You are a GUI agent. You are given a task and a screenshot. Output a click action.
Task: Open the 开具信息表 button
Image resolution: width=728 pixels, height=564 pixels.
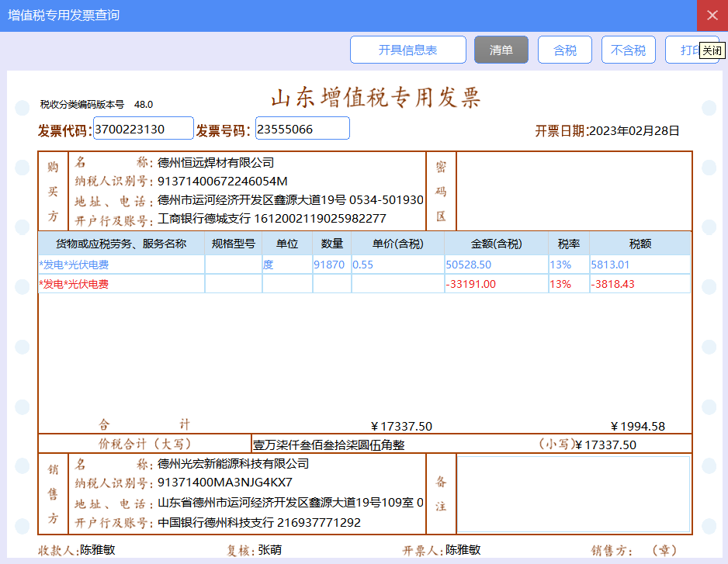click(x=407, y=50)
